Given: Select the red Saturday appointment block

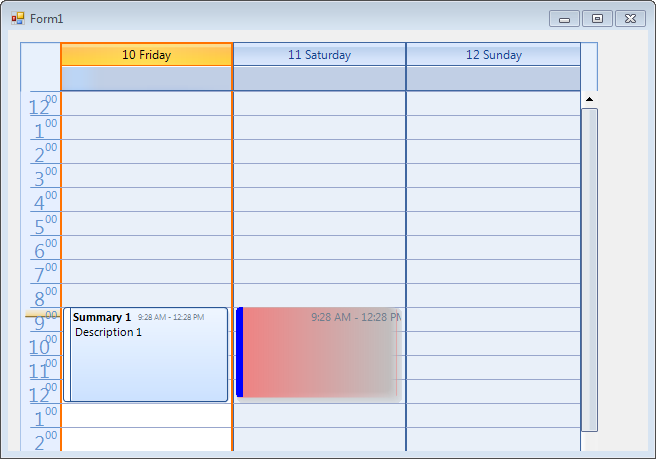Looking at the screenshot, I should [x=319, y=355].
